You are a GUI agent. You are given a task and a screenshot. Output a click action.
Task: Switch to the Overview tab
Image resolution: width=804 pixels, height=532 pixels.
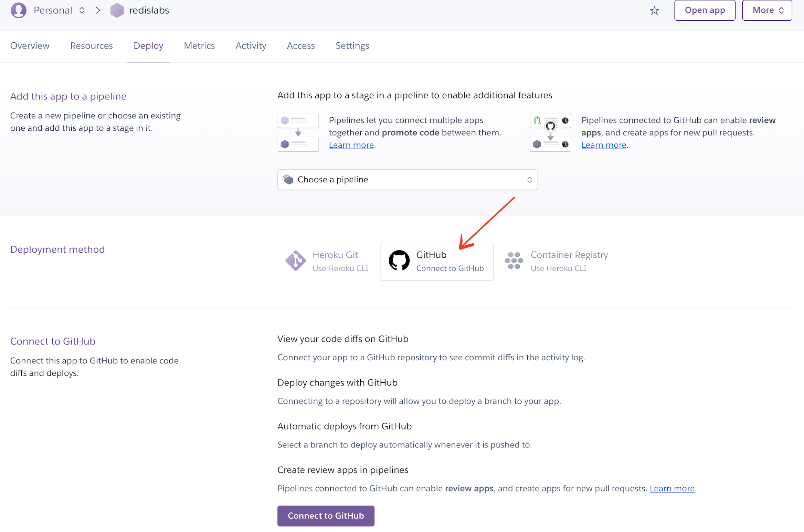[30, 46]
